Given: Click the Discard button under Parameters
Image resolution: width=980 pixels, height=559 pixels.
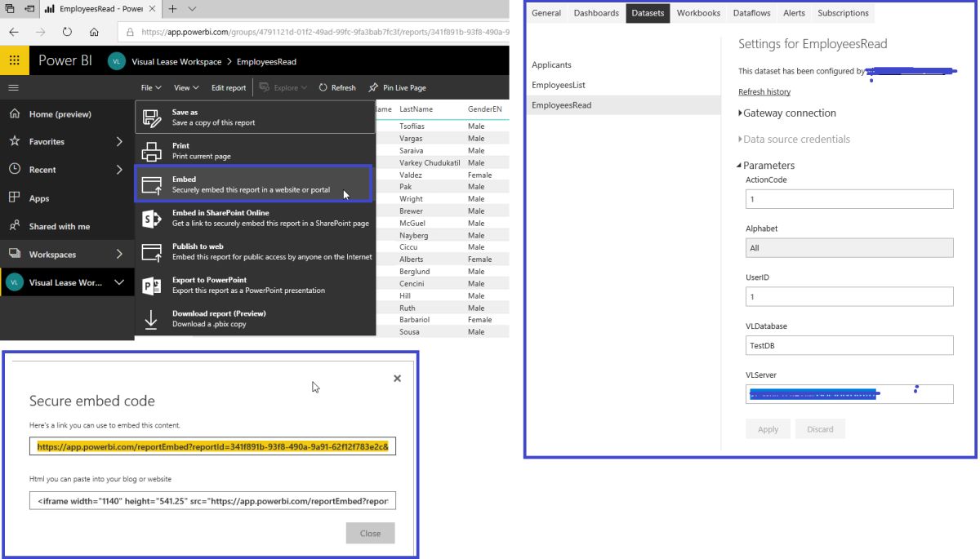Looking at the screenshot, I should 820,429.
